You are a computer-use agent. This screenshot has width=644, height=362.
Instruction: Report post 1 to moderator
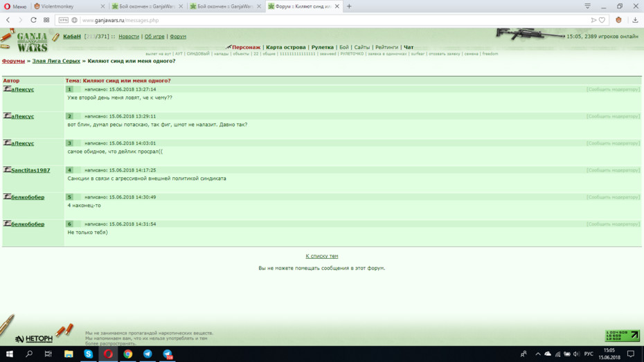[613, 89]
